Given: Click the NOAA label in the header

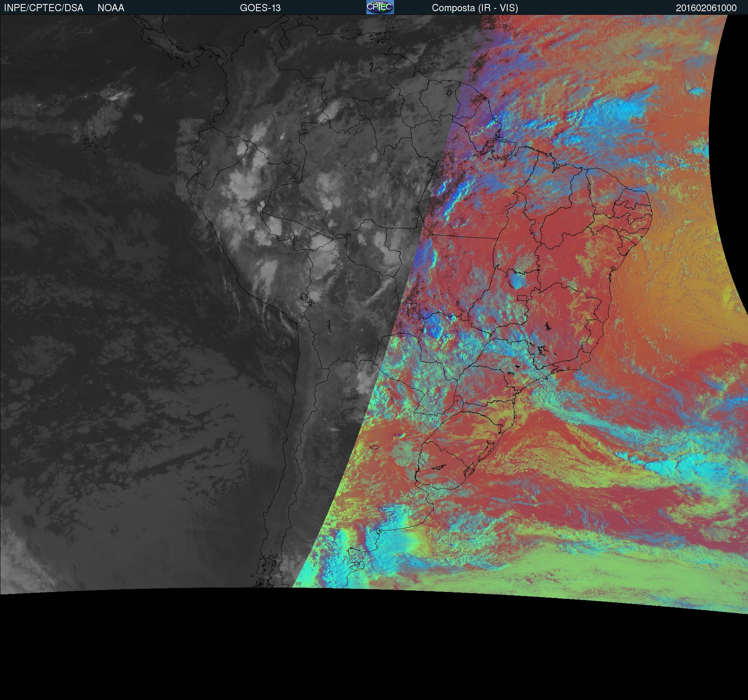Looking at the screenshot, I should pyautogui.click(x=111, y=8).
